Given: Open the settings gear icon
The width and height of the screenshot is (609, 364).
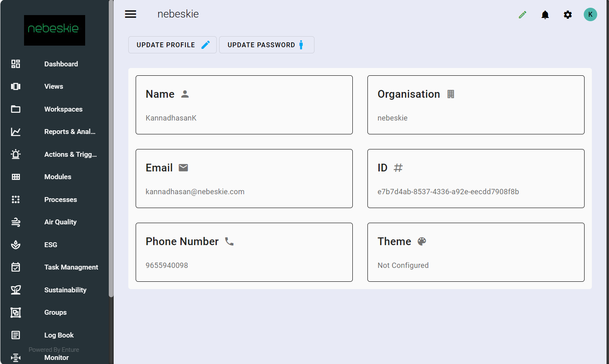Looking at the screenshot, I should coord(567,15).
